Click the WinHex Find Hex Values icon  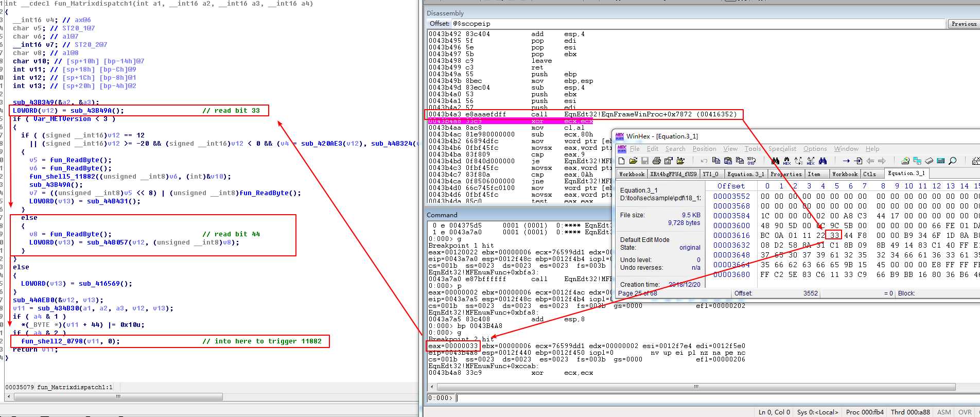tap(787, 161)
